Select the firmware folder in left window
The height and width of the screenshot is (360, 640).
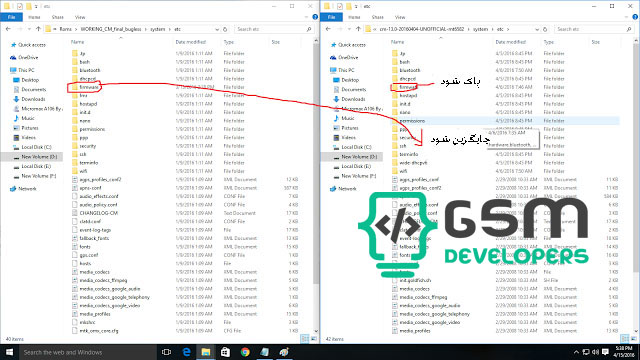click(85, 87)
